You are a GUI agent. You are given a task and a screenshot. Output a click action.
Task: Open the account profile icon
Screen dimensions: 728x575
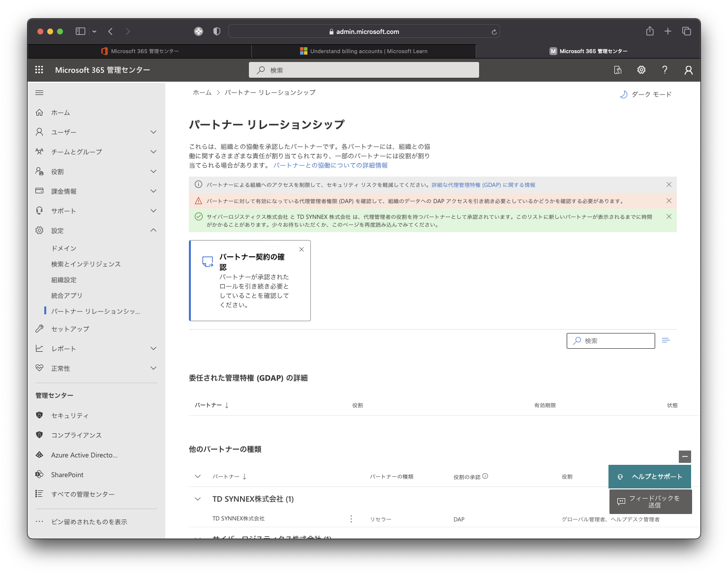[x=689, y=70]
